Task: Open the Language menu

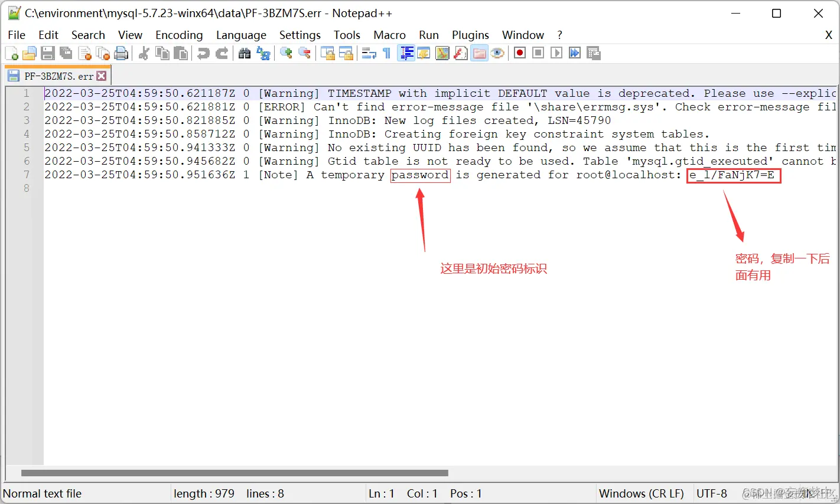Action: pos(241,35)
